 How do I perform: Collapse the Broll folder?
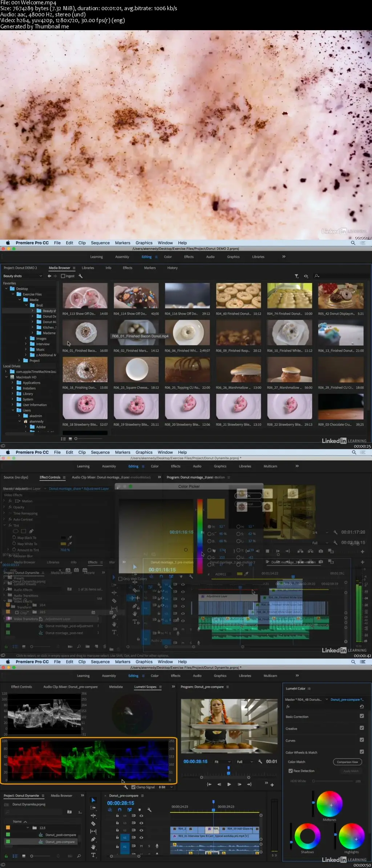26,305
